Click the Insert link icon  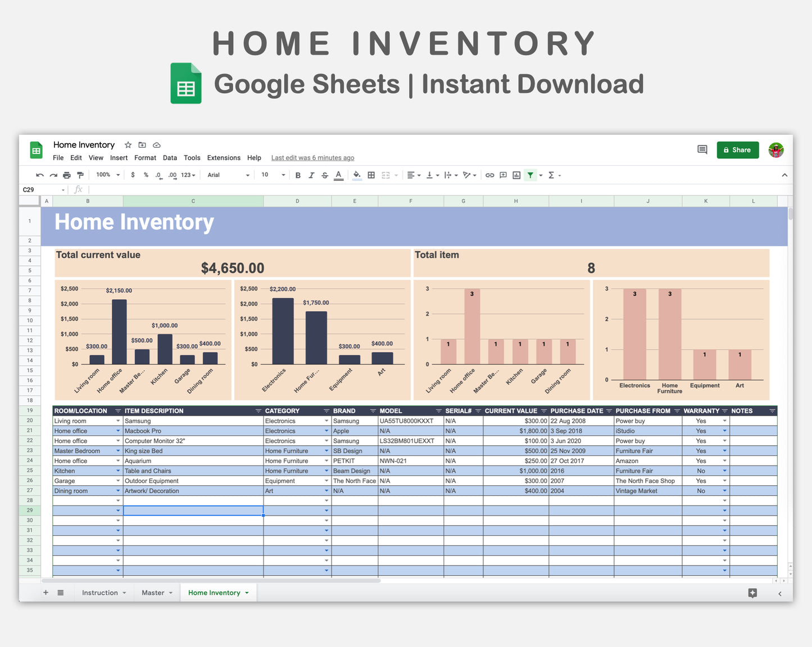(x=489, y=175)
